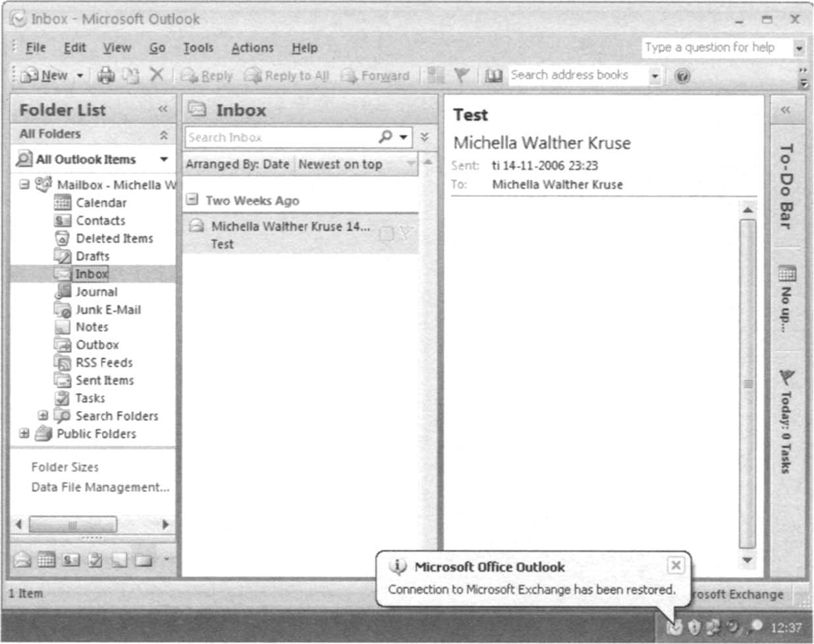The width and height of the screenshot is (814, 644).
Task: Open the View menu
Action: [117, 47]
